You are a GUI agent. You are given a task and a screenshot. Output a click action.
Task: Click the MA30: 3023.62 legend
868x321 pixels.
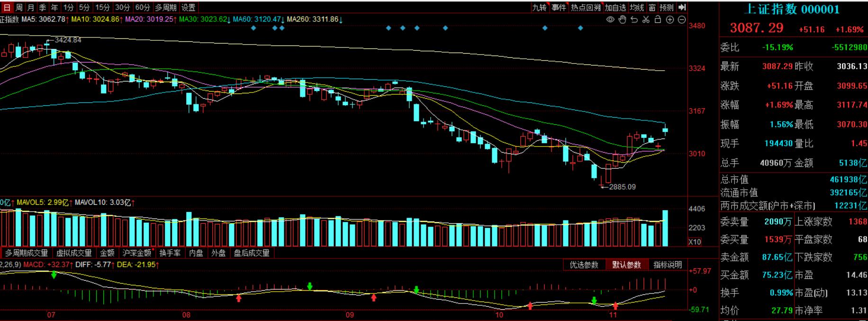[x=205, y=19]
